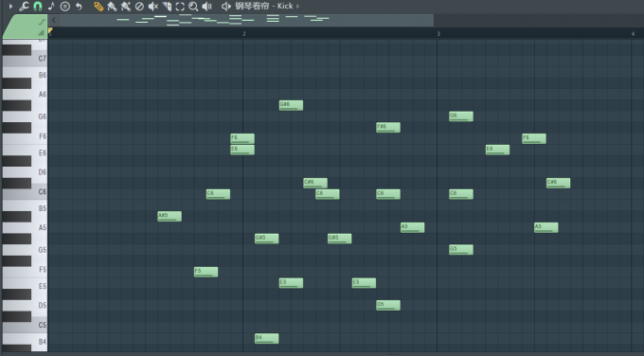Image resolution: width=644 pixels, height=356 pixels.
Task: Play the A6 piano key
Action: tap(39, 95)
